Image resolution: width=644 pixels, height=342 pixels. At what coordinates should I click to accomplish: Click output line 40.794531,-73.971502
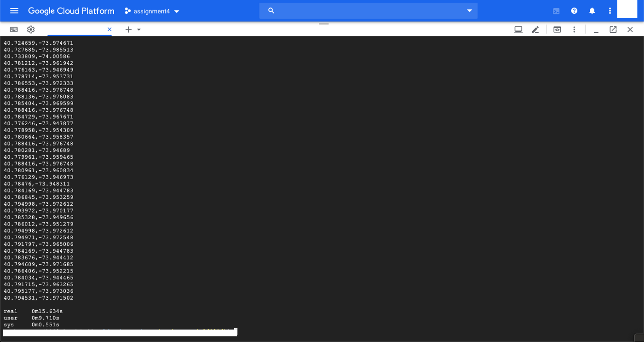coord(39,298)
